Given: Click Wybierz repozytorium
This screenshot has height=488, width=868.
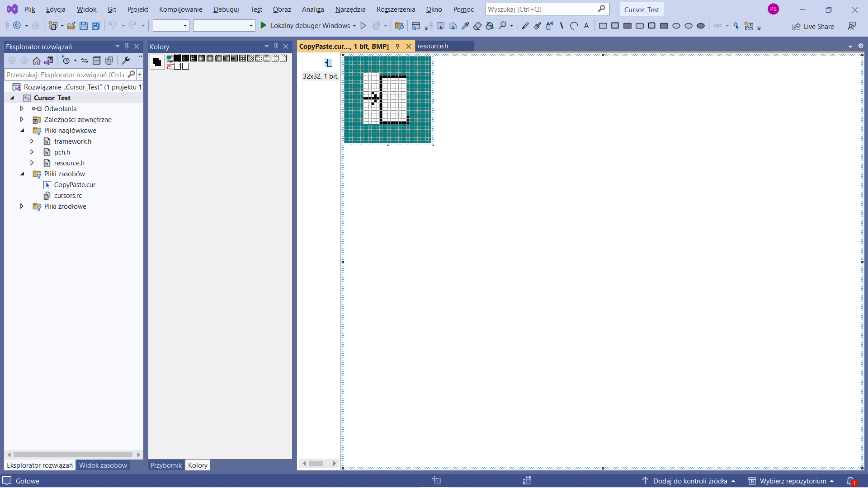Looking at the screenshot, I should [x=791, y=481].
